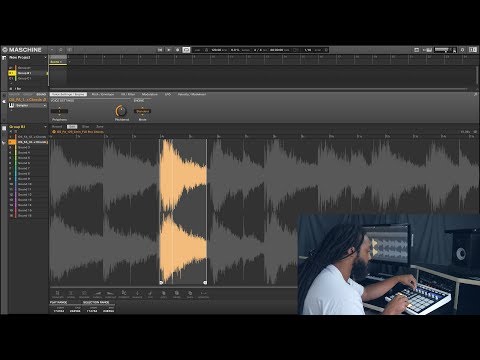The width and height of the screenshot is (480, 360).
Task: Apply Fade Out to selection
Action: point(110,294)
